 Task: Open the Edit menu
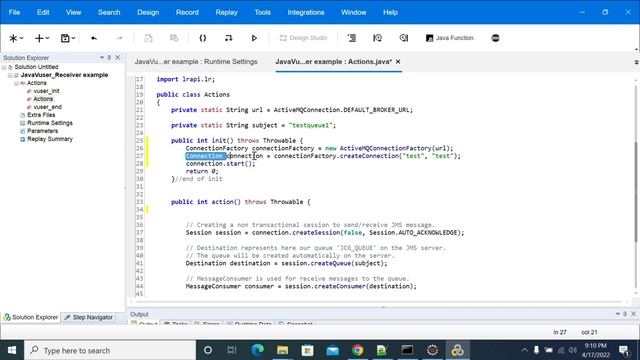[43, 12]
